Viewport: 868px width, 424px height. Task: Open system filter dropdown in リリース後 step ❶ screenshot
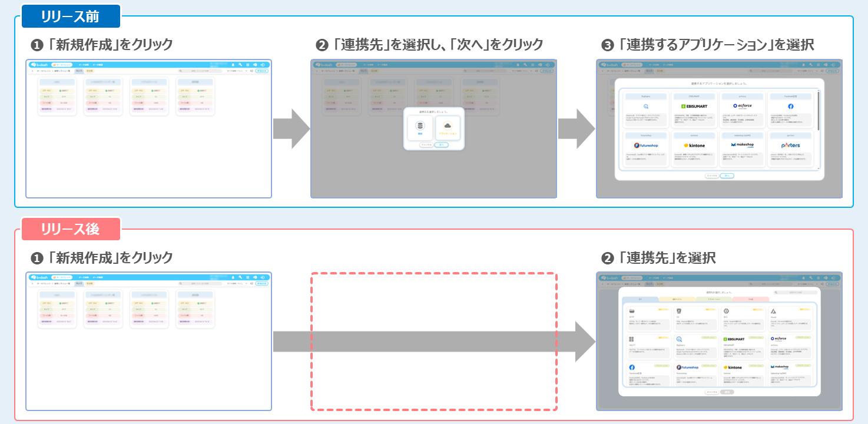click(x=236, y=284)
